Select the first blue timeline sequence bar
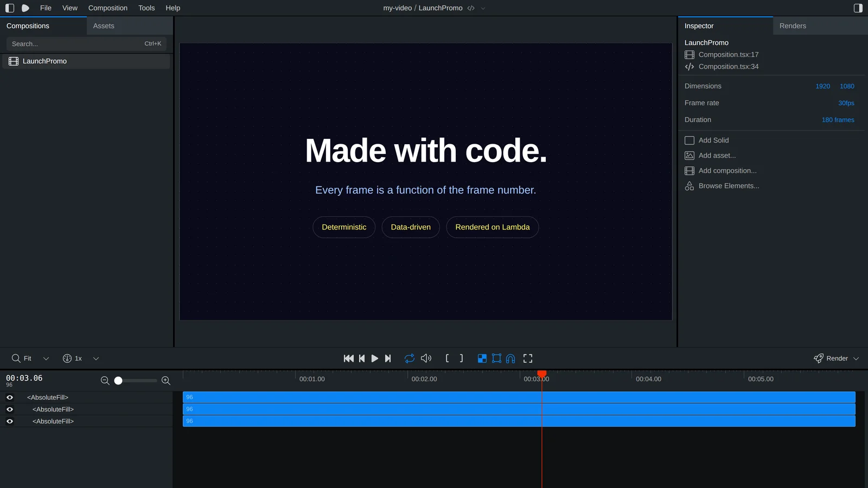The image size is (868, 488). click(x=519, y=397)
